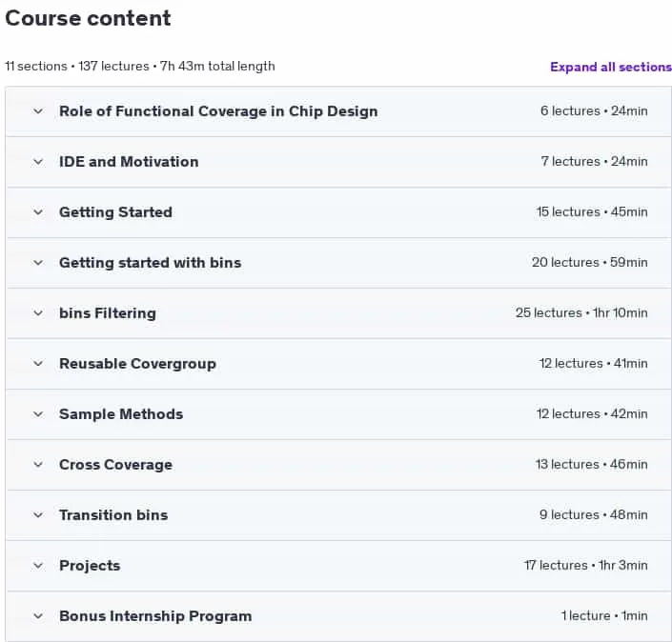Click 25 lectures 1hr 10min label

pos(581,313)
